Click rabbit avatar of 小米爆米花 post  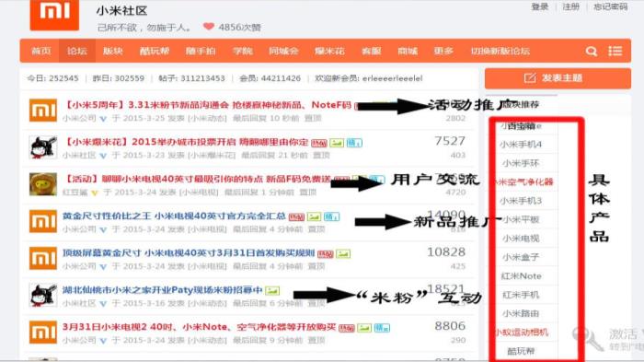(x=43, y=147)
